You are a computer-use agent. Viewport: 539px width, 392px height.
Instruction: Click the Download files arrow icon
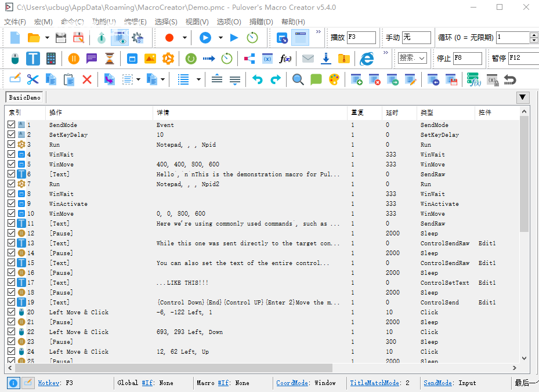point(326,59)
